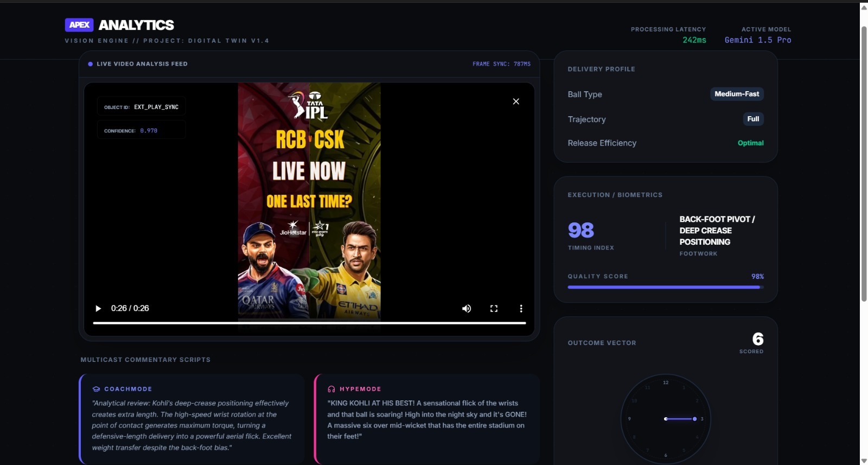Click the EXECUTION / BIOMETRICS heading

coord(615,195)
